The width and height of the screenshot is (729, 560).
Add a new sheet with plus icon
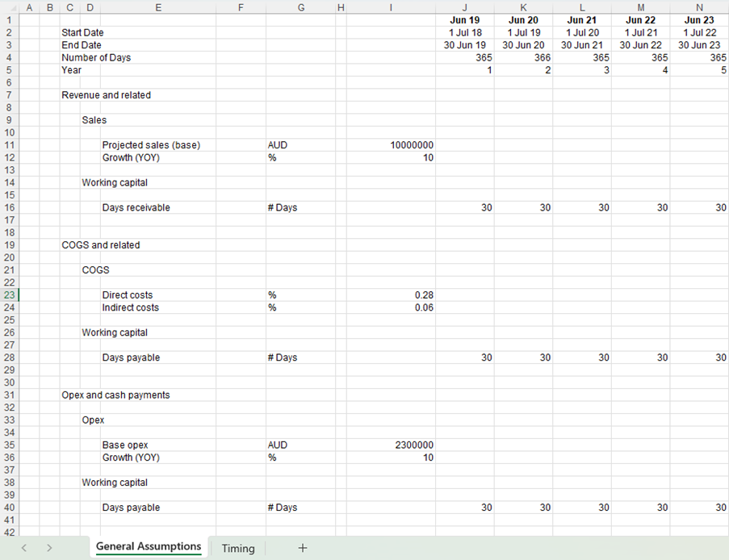(303, 548)
